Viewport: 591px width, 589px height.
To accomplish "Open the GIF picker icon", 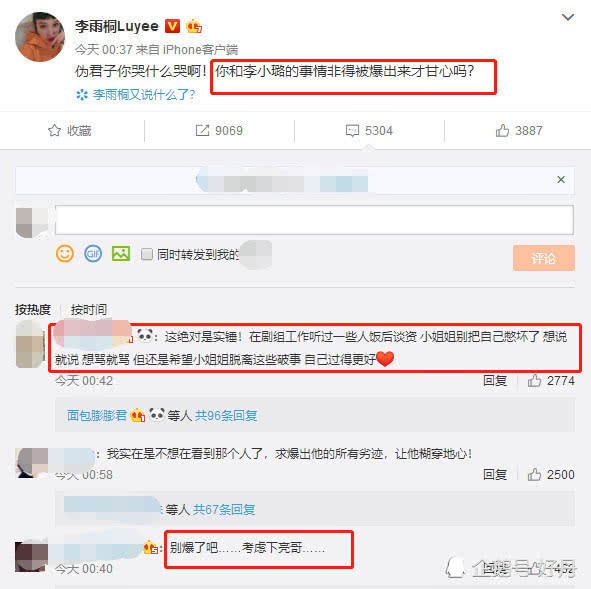I will (x=93, y=253).
